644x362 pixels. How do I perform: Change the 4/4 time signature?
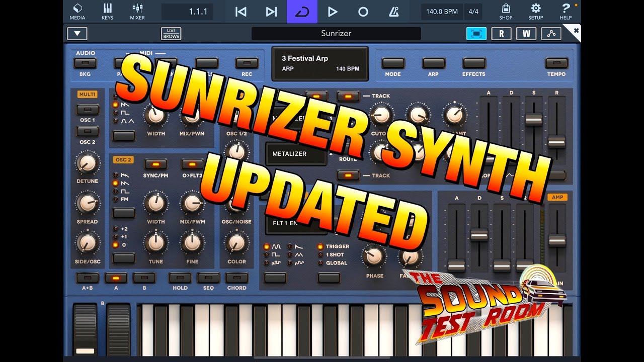473,12
